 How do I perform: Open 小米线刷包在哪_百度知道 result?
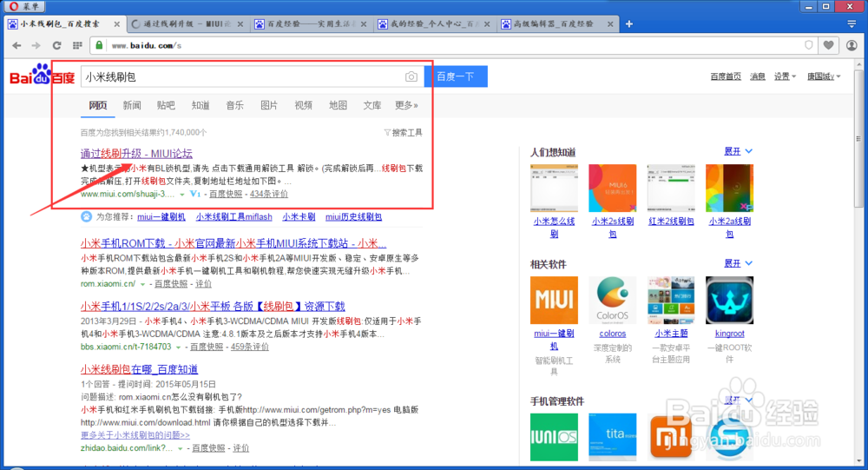pos(139,369)
